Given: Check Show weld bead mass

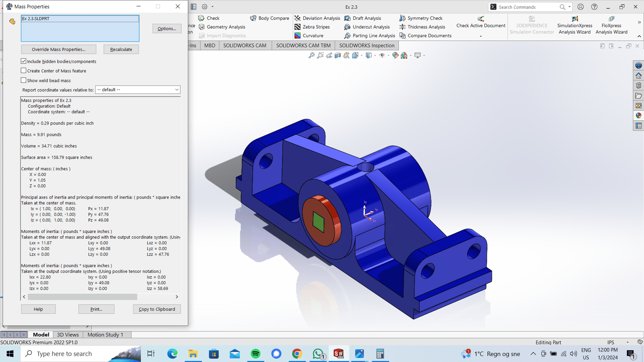Looking at the screenshot, I should (x=23, y=80).
